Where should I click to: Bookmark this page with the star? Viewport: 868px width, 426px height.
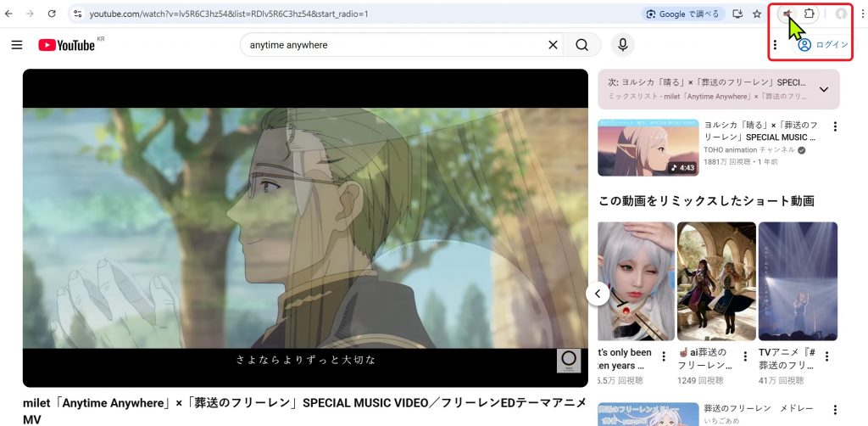click(757, 14)
